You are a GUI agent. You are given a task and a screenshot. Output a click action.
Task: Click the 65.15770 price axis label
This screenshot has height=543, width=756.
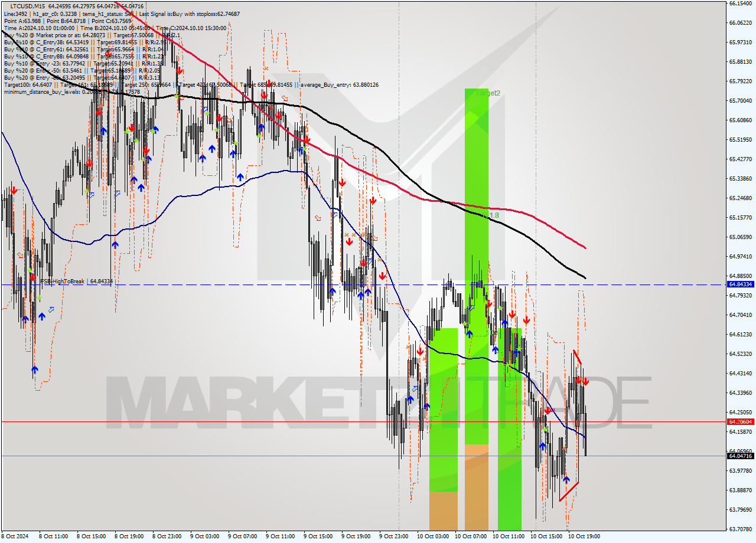click(740, 217)
